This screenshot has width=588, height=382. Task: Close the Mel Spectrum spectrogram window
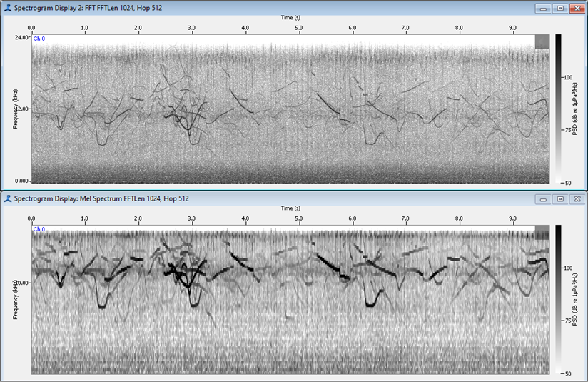(x=577, y=198)
